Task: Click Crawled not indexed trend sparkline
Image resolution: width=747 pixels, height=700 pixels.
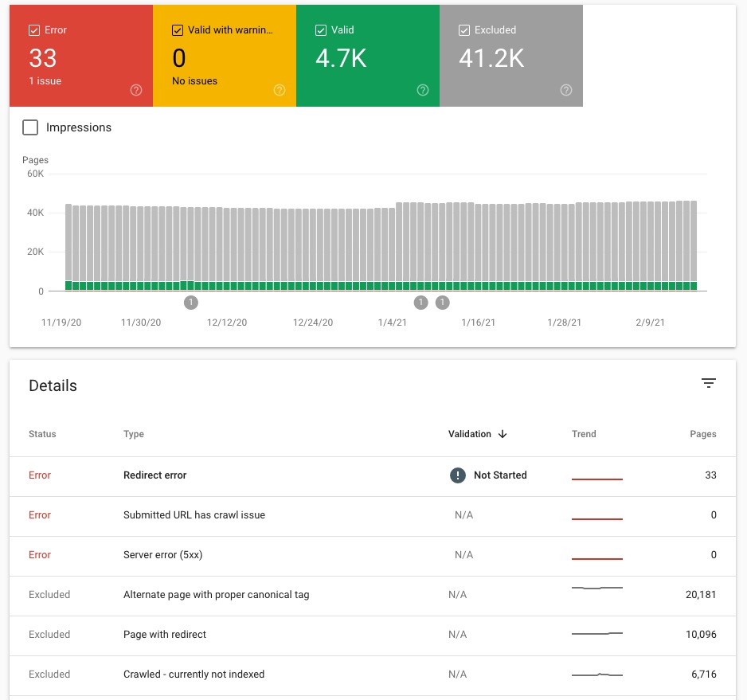Action: click(597, 675)
